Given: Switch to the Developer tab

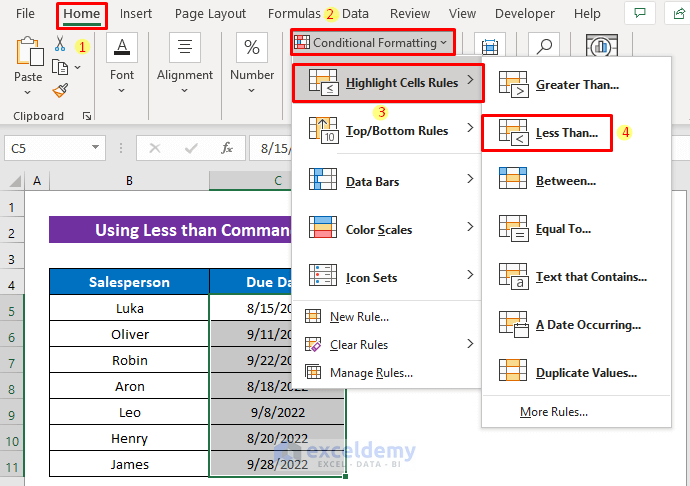Looking at the screenshot, I should point(525,14).
